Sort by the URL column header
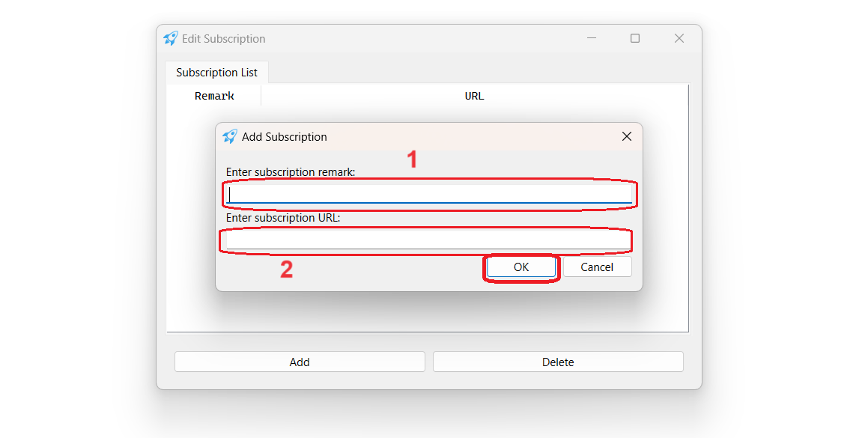The height and width of the screenshot is (438, 868). click(474, 96)
